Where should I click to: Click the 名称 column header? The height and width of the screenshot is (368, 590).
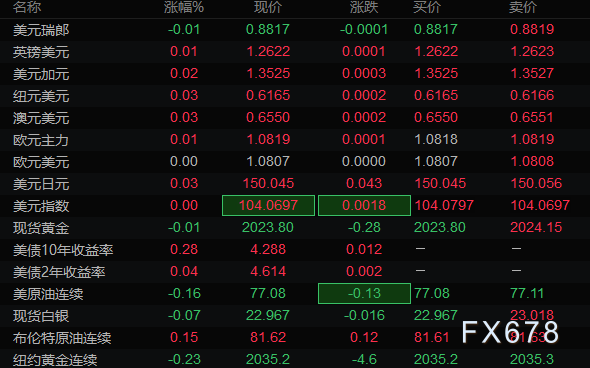pos(27,7)
